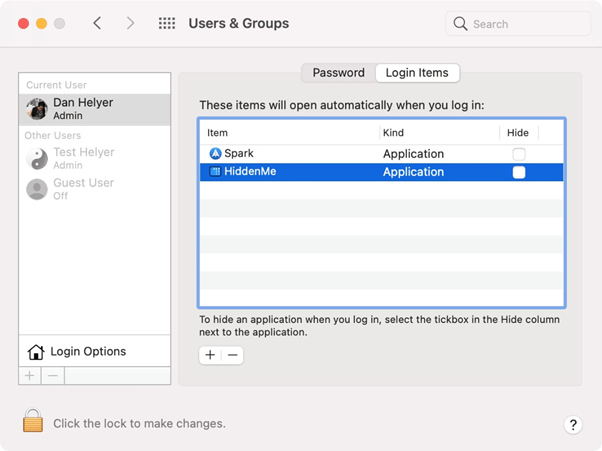Select Guest User in the sidebar
The height and width of the screenshot is (451, 602).
tap(94, 189)
